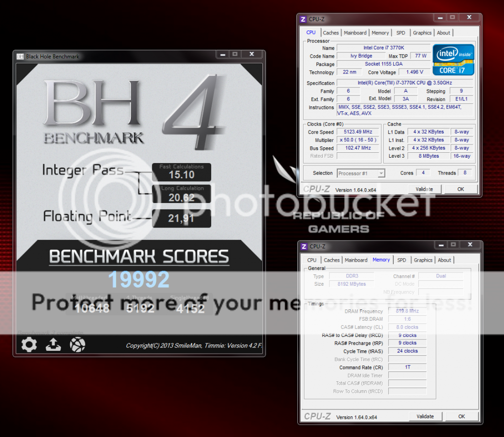
Task: Open the Black Hole Benchmark settings gear
Action: (x=29, y=344)
